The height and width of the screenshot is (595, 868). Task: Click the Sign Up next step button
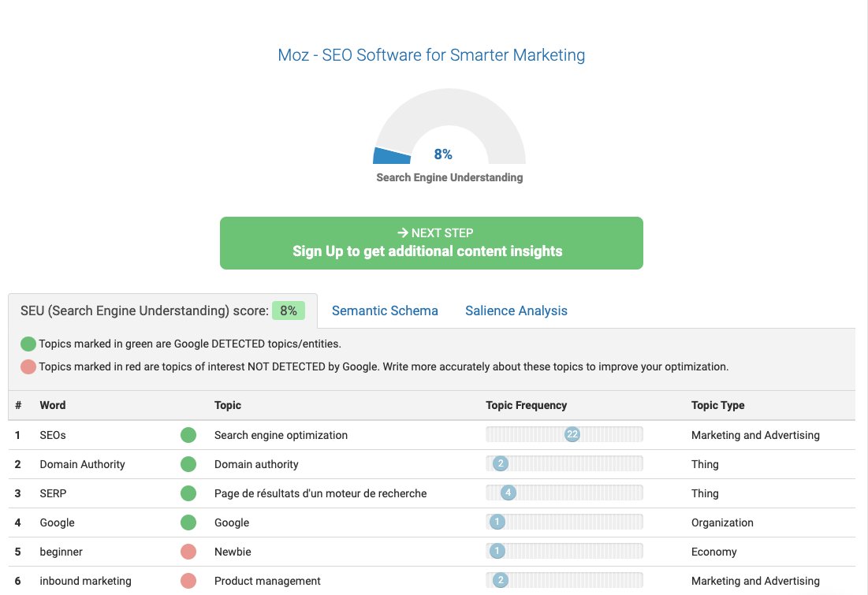tap(431, 243)
